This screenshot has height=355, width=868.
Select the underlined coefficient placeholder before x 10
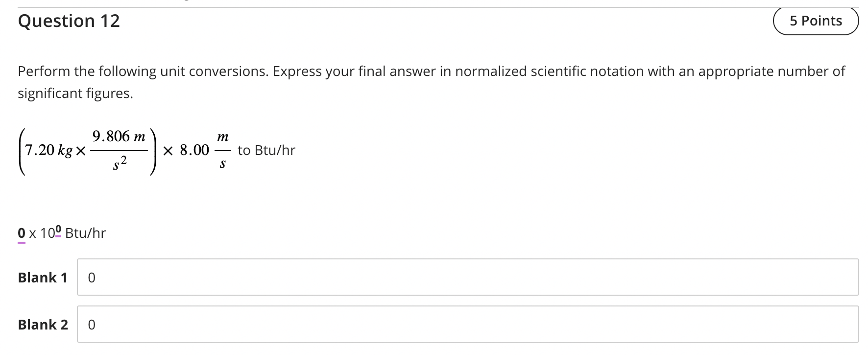tap(21, 233)
